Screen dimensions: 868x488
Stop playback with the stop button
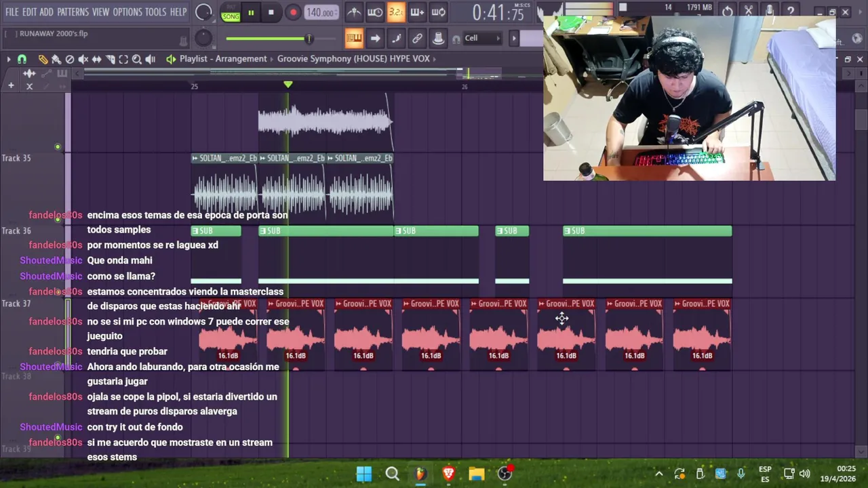(x=271, y=12)
